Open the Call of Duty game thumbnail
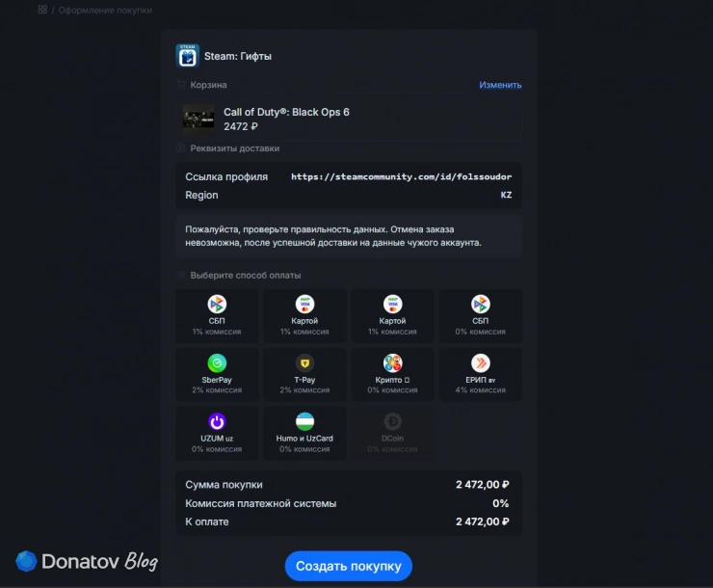 point(198,120)
